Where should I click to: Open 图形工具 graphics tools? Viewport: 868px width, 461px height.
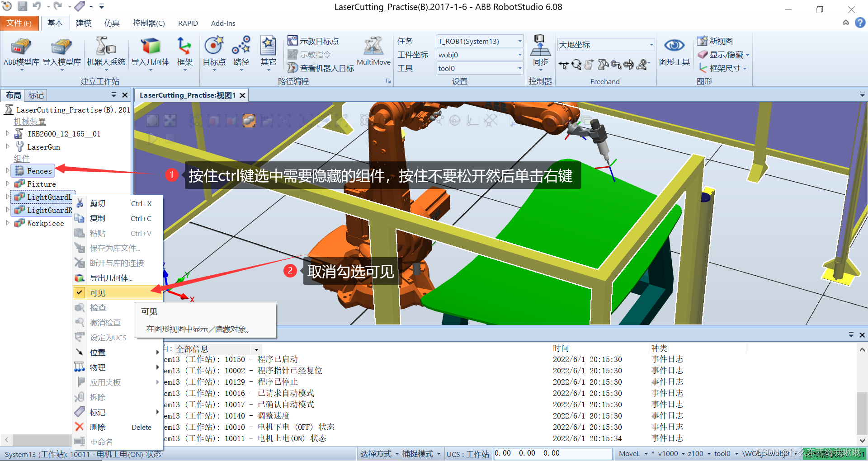(x=674, y=52)
